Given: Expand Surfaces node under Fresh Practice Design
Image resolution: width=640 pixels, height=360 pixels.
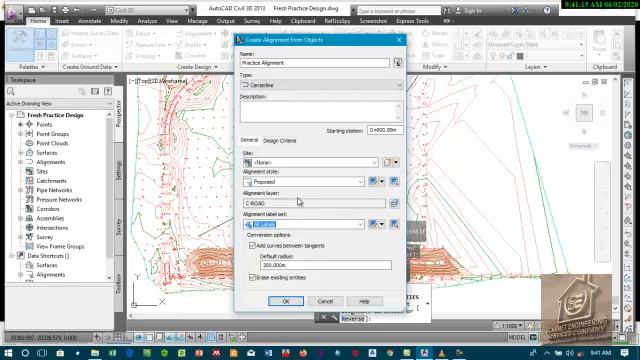Looking at the screenshot, I should [20, 153].
